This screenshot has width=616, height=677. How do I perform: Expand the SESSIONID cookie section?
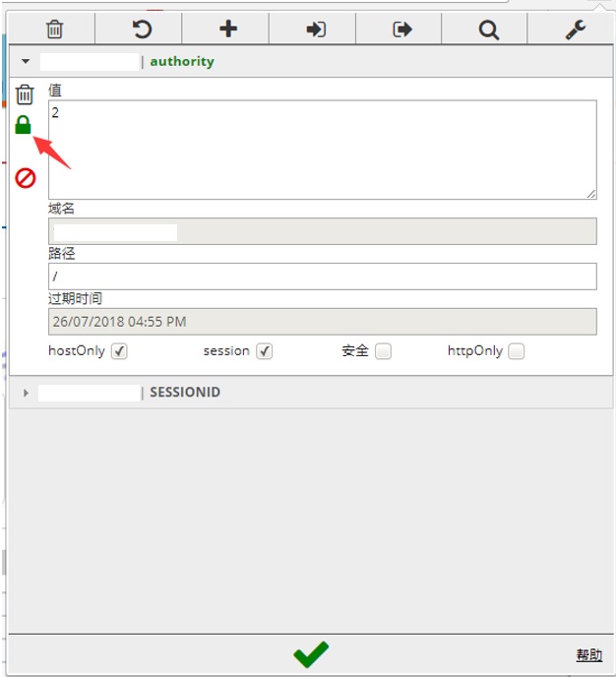[x=26, y=393]
